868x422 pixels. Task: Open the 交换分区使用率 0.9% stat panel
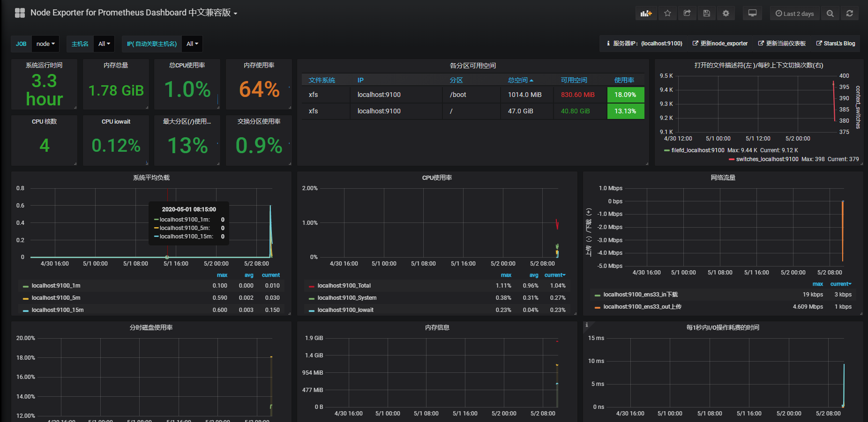[259, 141]
